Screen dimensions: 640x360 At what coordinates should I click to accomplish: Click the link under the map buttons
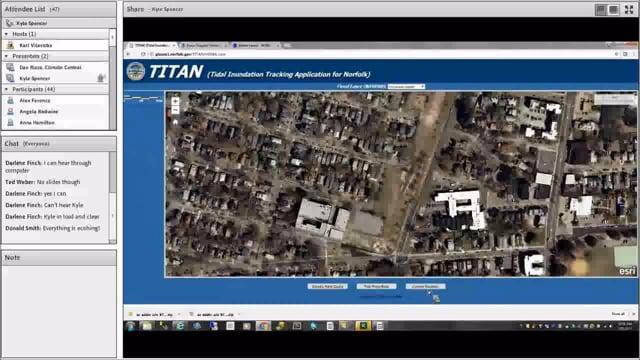pos(380,297)
